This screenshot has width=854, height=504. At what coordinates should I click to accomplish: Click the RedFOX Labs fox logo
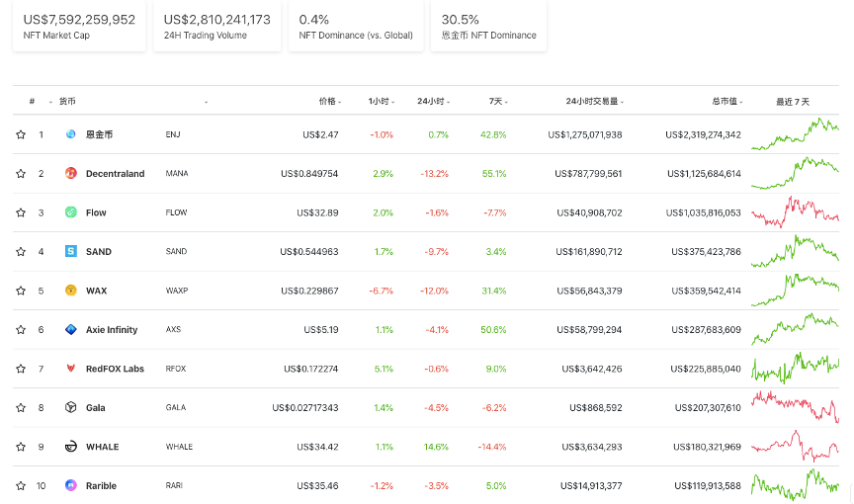(x=71, y=369)
